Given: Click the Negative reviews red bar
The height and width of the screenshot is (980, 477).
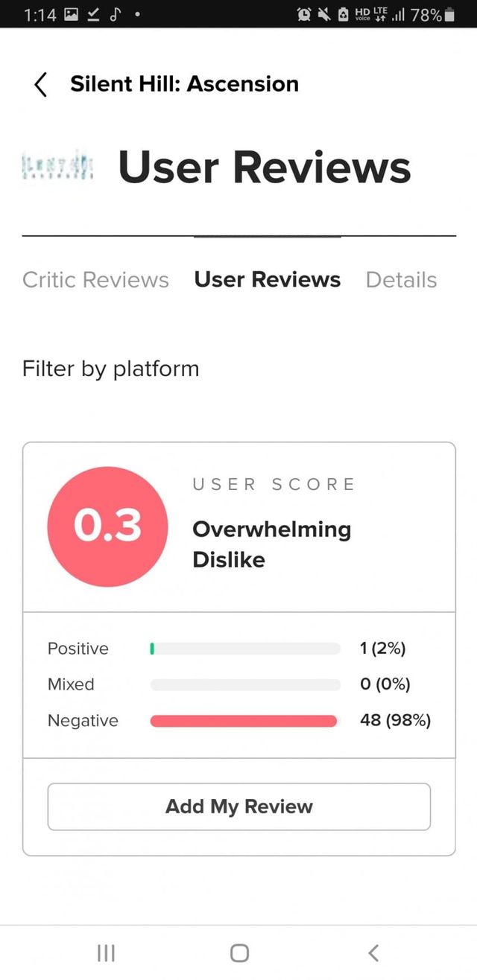Looking at the screenshot, I should click(x=244, y=721).
